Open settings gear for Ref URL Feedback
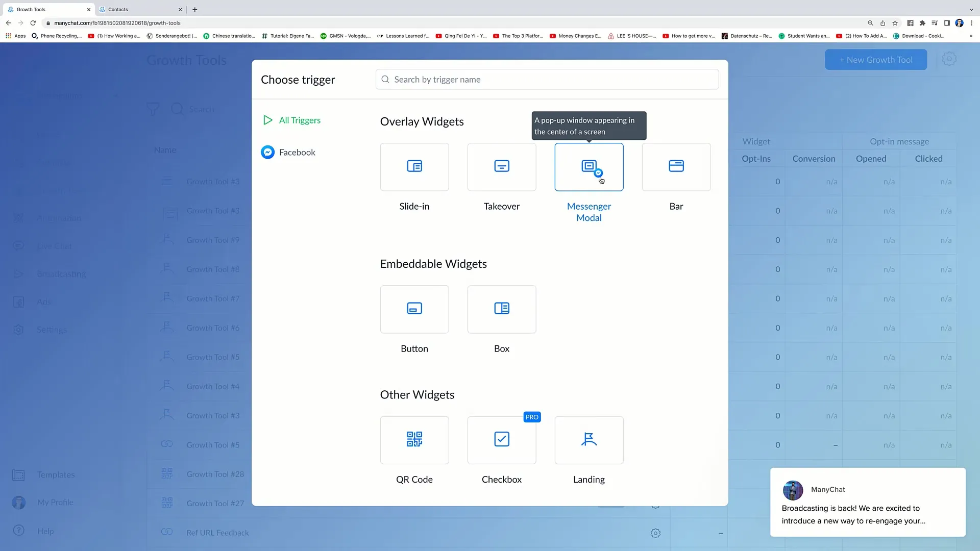The width and height of the screenshot is (980, 551). click(x=655, y=533)
